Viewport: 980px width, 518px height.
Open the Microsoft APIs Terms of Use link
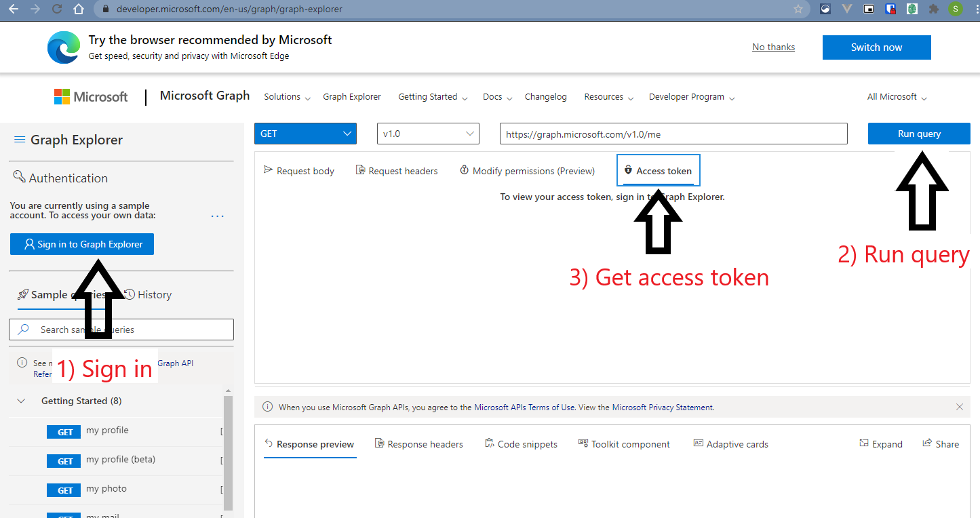(x=525, y=407)
